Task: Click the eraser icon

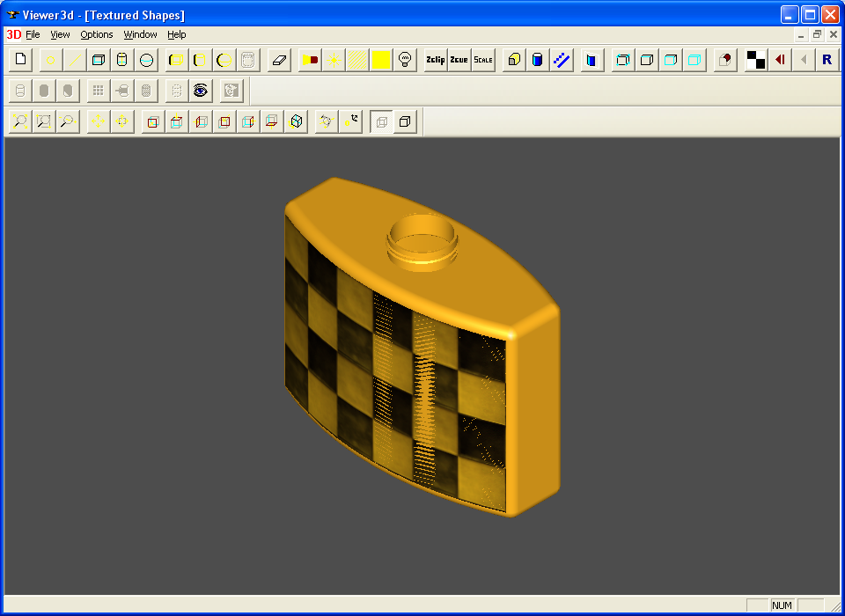Action: 279,60
